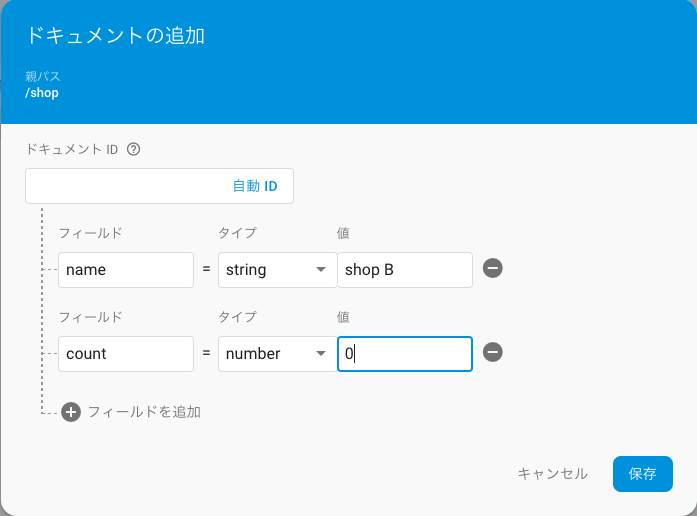The image size is (697, 516).
Task: Click the arrow on the number selector
Action: click(321, 353)
